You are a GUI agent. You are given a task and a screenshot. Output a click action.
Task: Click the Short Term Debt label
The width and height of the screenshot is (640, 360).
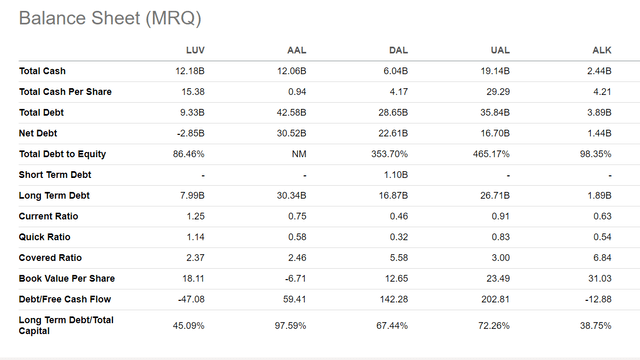[55, 175]
